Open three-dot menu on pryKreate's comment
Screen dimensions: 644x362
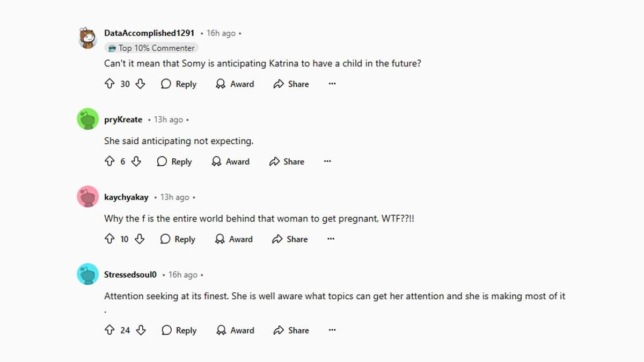point(327,161)
